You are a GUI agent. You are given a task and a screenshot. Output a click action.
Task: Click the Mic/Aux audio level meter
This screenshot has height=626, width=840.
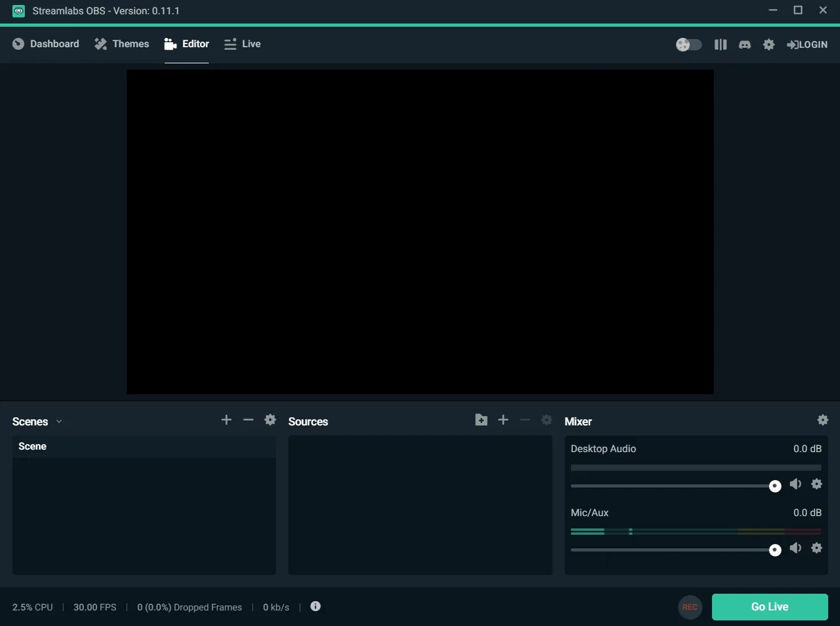(696, 532)
